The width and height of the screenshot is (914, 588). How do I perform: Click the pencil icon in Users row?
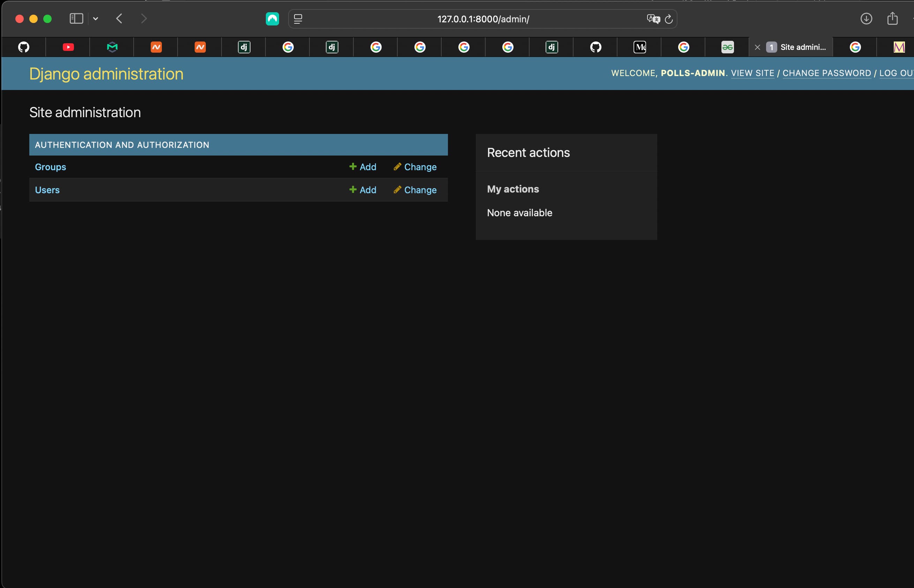[x=397, y=189]
